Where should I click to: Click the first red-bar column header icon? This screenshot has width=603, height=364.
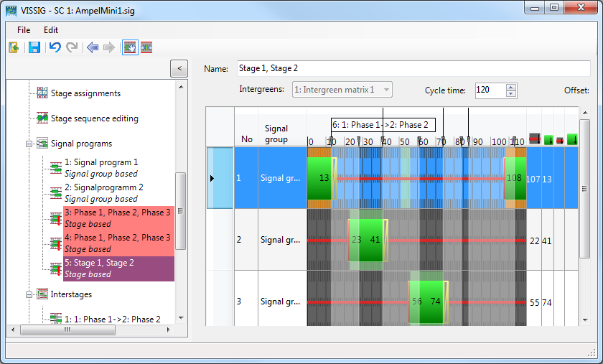[x=534, y=139]
